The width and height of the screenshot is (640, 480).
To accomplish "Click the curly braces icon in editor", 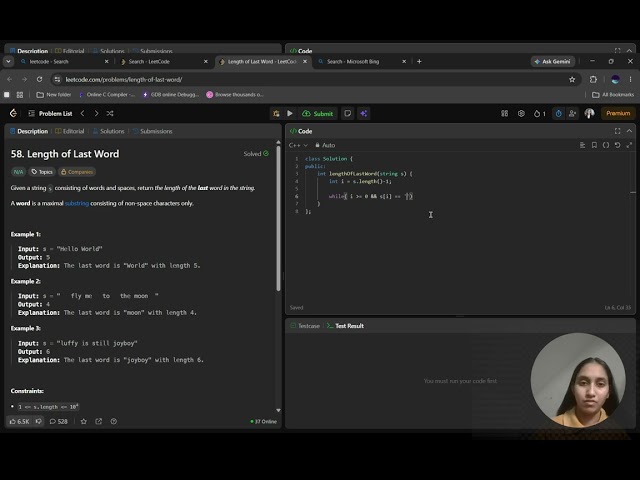I will coord(606,145).
